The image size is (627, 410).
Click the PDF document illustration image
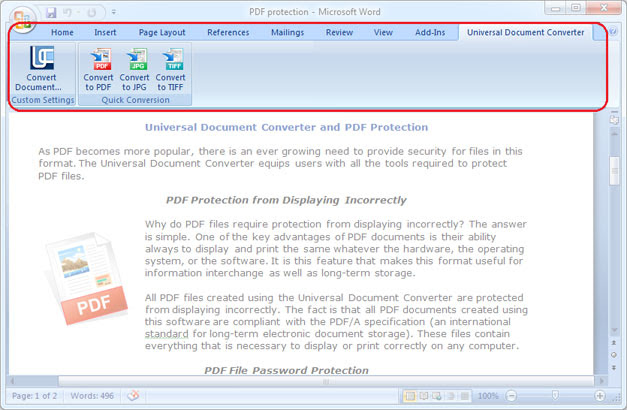(85, 278)
